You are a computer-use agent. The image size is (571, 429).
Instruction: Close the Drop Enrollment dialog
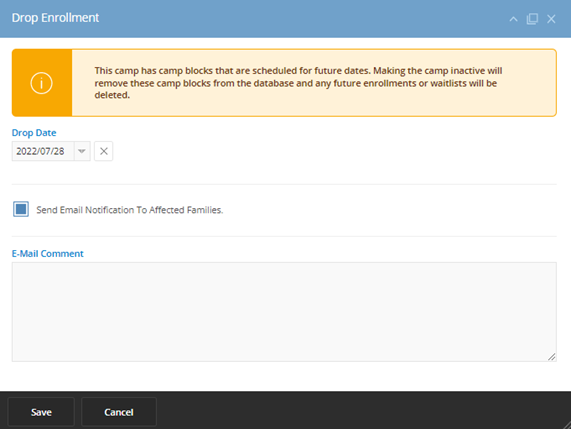(551, 19)
